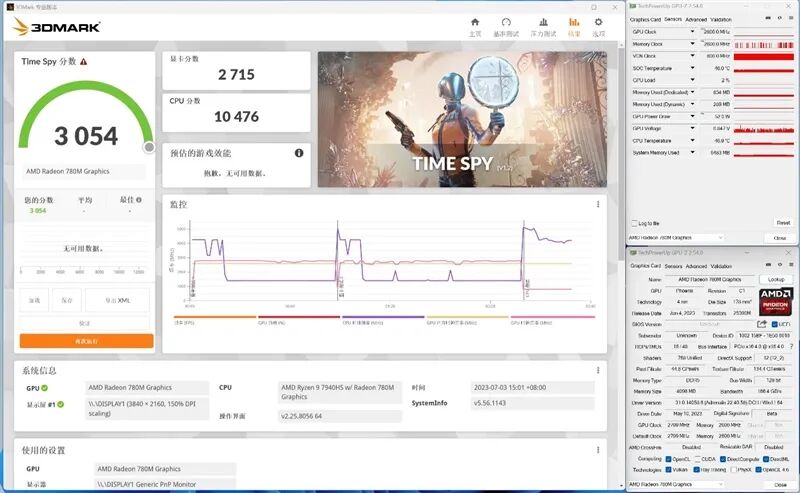Toggle Log to file checkbox in GPU-Z
Image resolution: width=800 pixels, height=493 pixels.
tap(635, 223)
